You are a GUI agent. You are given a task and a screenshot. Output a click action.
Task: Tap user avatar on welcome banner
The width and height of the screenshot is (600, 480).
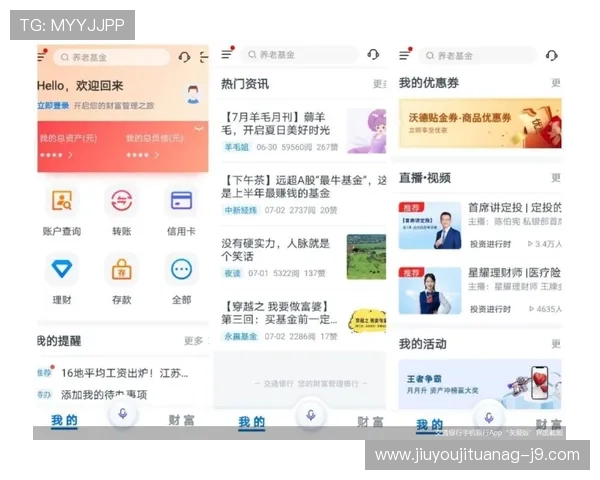tap(193, 95)
